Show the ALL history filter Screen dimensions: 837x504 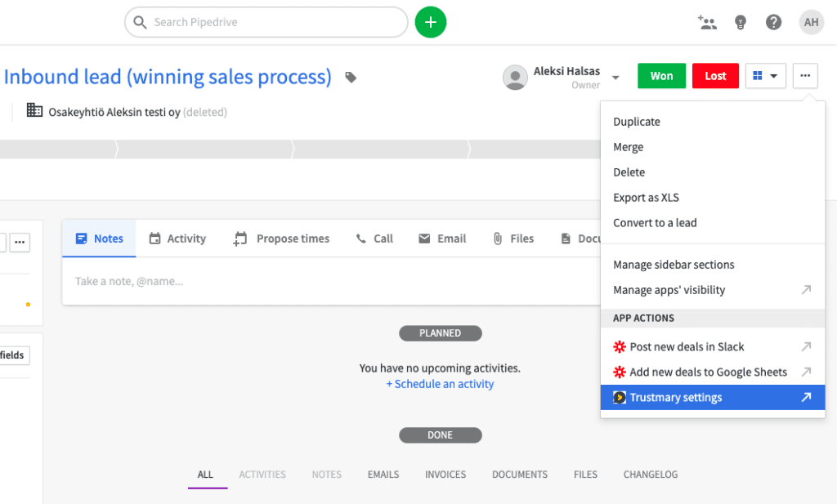(205, 475)
